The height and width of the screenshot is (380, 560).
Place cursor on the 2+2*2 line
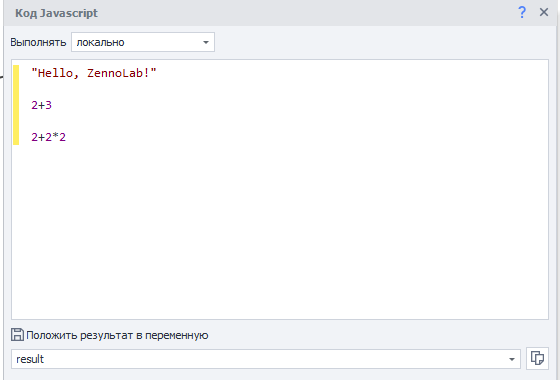click(49, 137)
